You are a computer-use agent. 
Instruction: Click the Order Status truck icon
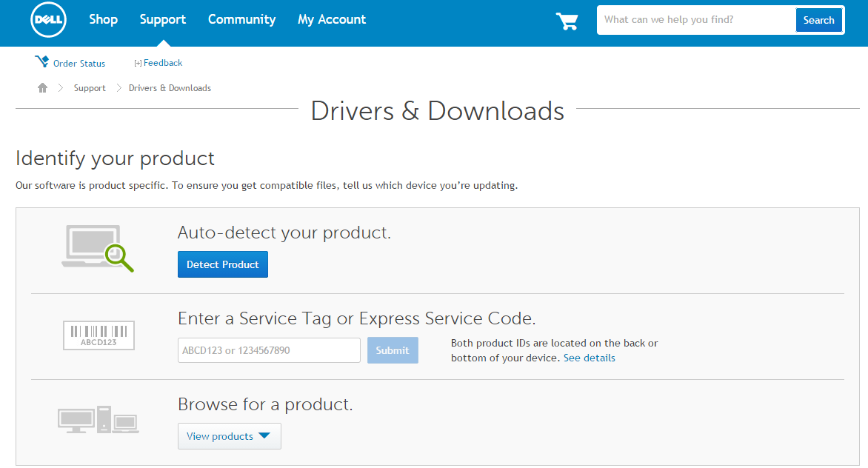[41, 61]
